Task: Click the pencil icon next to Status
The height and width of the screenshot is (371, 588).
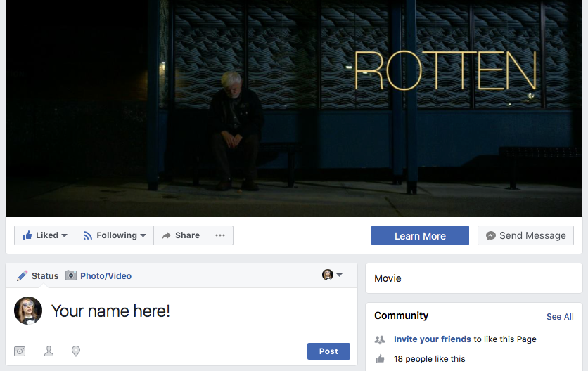Action: click(22, 276)
